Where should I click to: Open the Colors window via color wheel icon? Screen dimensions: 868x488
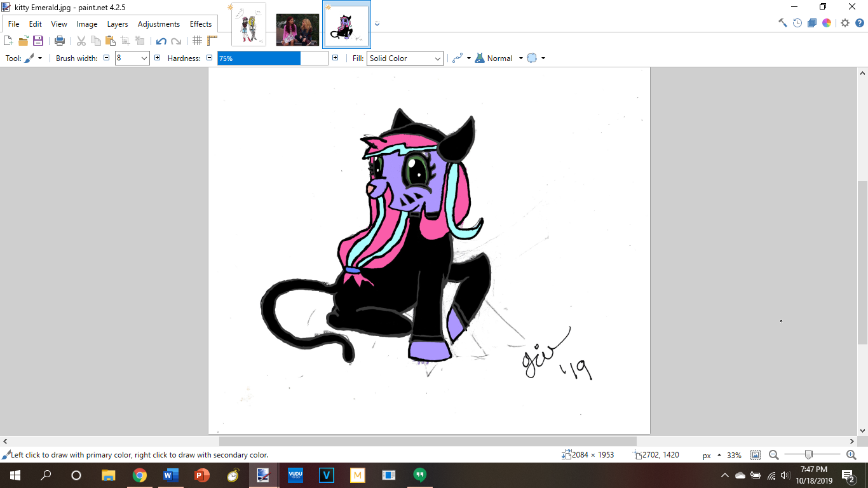827,23
